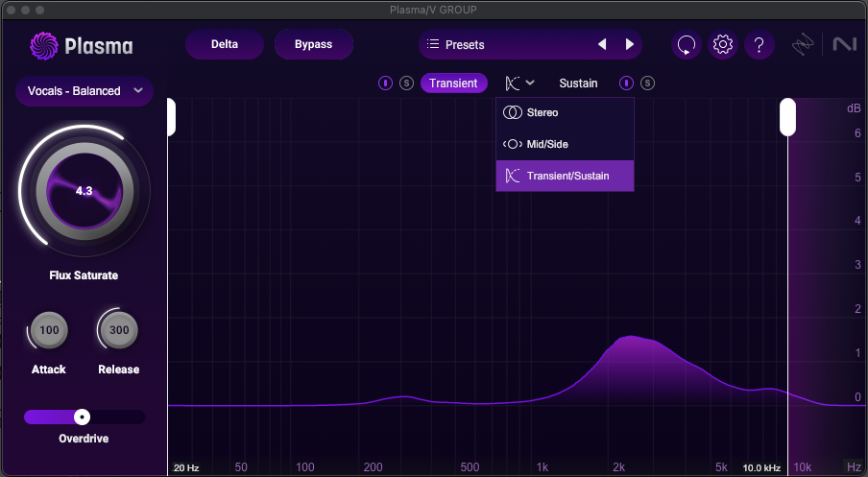Image resolution: width=868 pixels, height=477 pixels.
Task: Click the 20 Hz frequency value
Action: coord(186,467)
